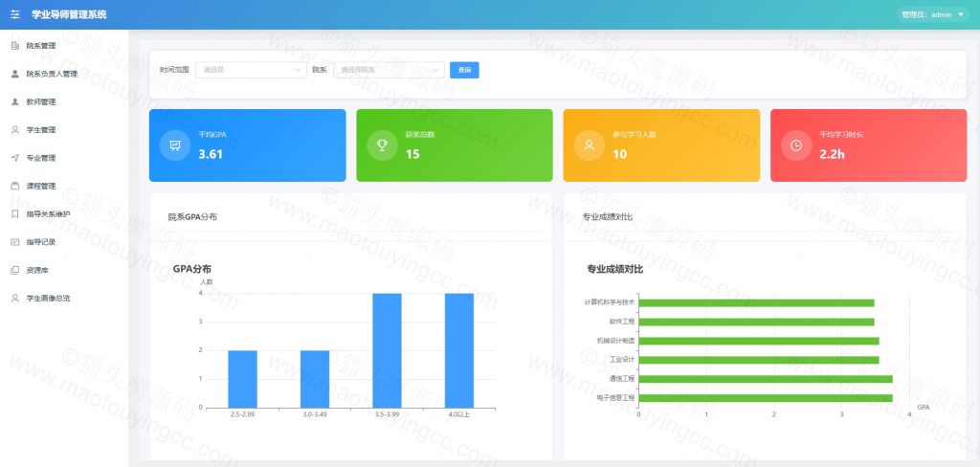Click the trophy icon on 获奖总数 card
The image size is (980, 467).
(x=382, y=145)
